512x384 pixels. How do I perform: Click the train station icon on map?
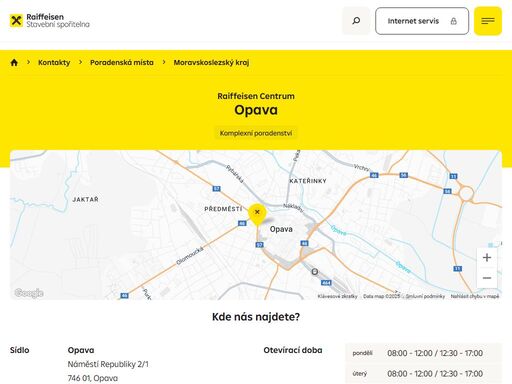pos(315,272)
